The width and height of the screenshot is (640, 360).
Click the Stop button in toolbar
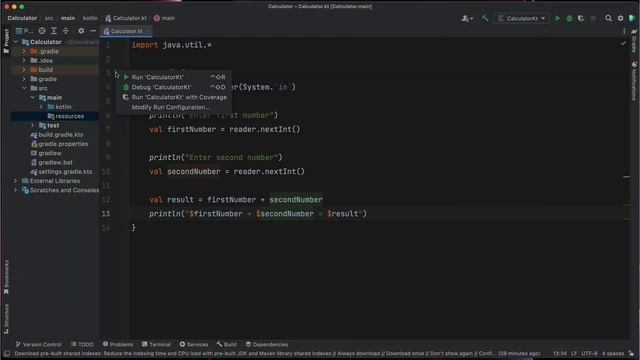coord(593,18)
